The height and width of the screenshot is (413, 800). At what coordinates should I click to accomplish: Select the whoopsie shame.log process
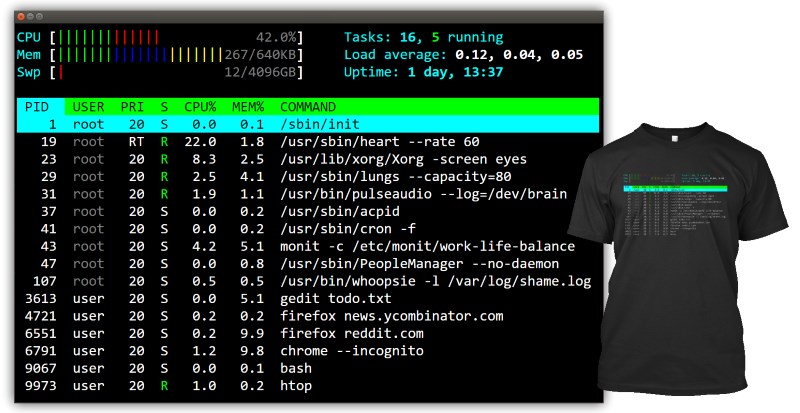coord(308,281)
